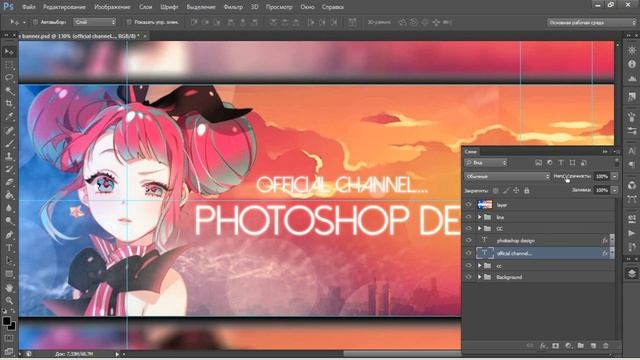Open the Файл menu

[x=29, y=7]
